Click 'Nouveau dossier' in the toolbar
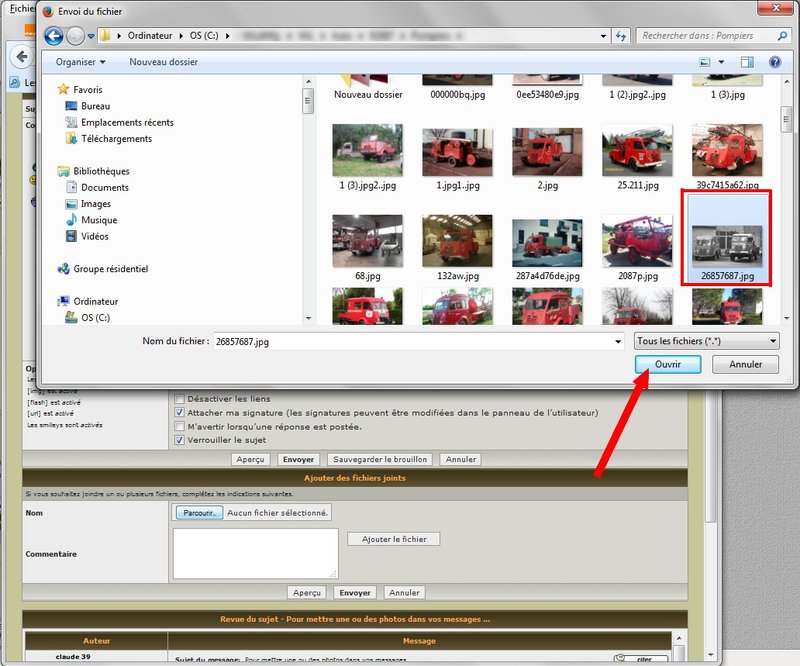The height and width of the screenshot is (666, 800). (164, 62)
